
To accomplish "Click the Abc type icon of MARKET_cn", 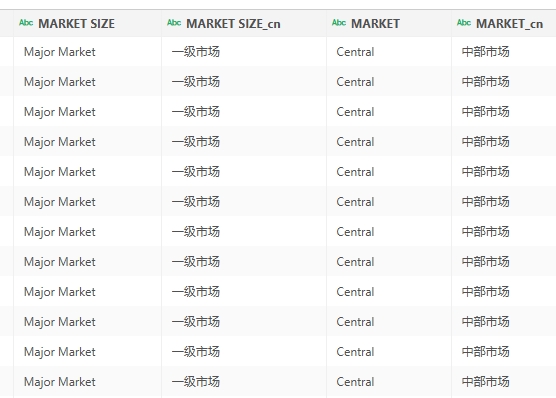I will tap(464, 23).
